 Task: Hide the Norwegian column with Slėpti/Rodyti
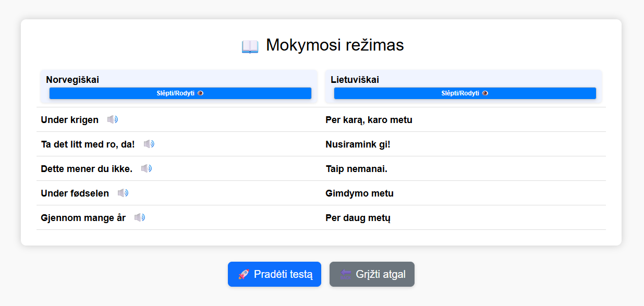[179, 93]
